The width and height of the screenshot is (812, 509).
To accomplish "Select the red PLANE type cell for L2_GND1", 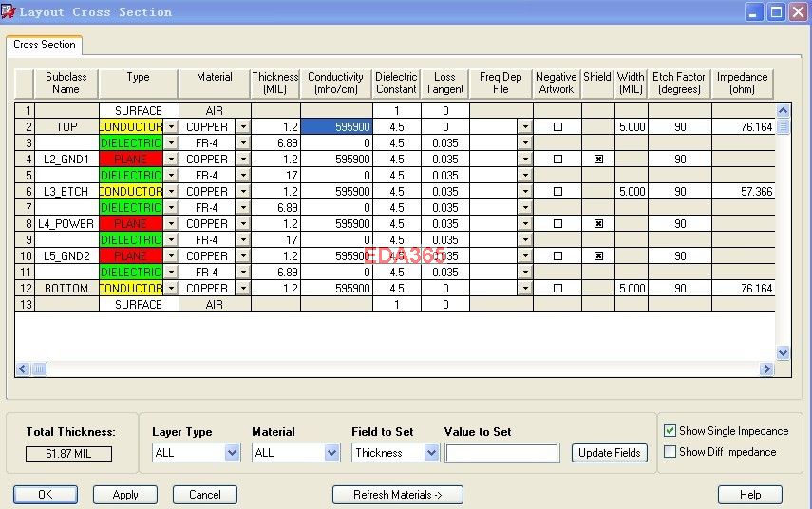I will click(x=132, y=159).
